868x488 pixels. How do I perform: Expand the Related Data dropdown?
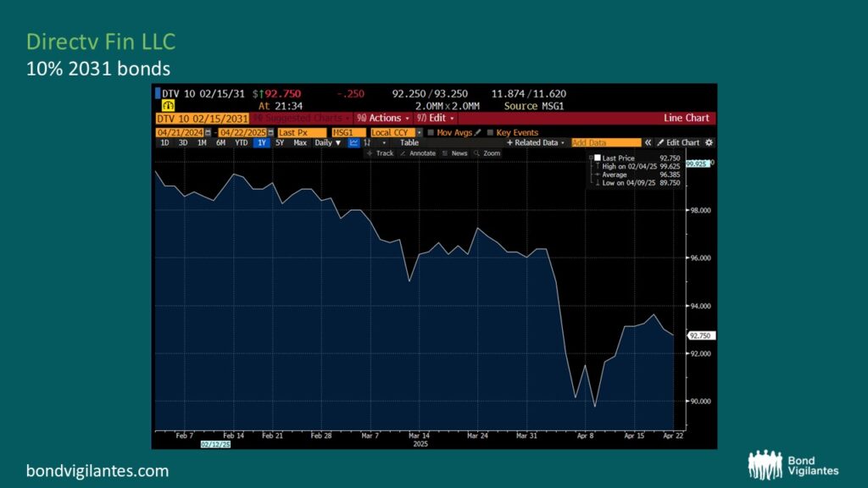point(536,142)
